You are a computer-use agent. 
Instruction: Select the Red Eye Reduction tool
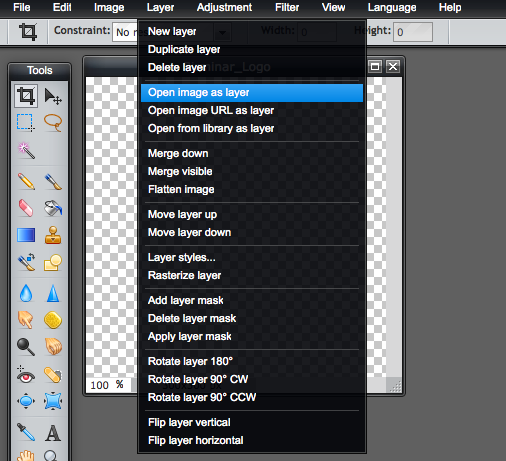point(26,375)
